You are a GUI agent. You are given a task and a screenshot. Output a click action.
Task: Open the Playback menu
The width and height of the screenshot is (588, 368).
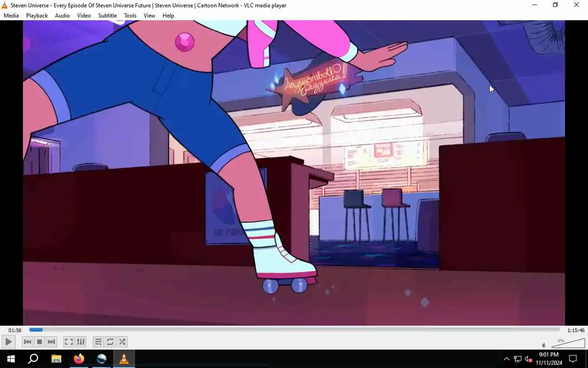pyautogui.click(x=37, y=16)
